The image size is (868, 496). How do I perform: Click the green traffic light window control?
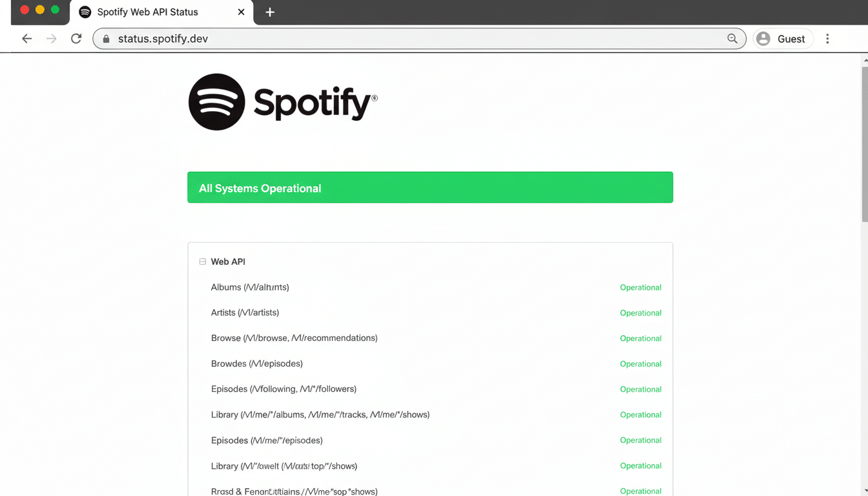pyautogui.click(x=55, y=10)
